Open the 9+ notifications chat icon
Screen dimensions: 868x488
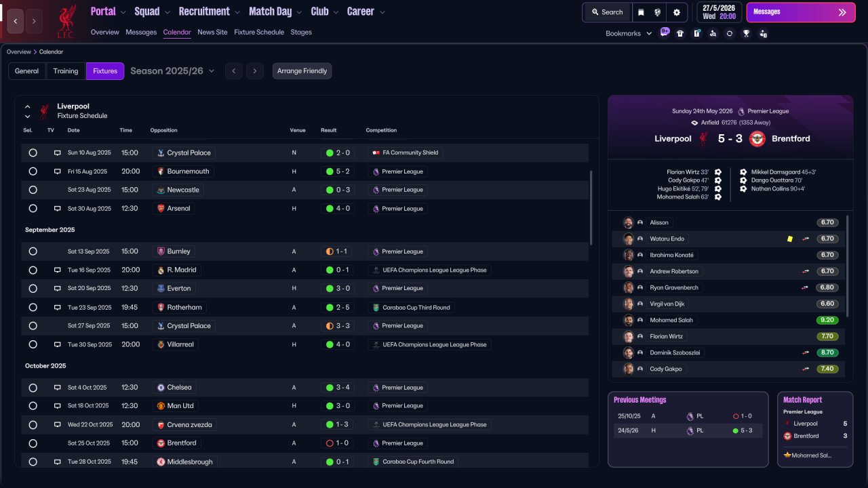pyautogui.click(x=665, y=32)
